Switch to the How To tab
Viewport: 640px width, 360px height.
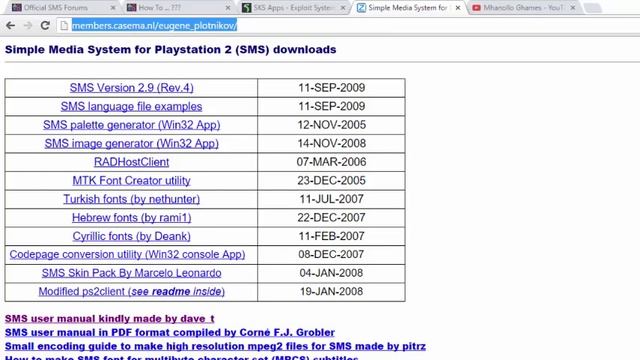[x=178, y=7]
